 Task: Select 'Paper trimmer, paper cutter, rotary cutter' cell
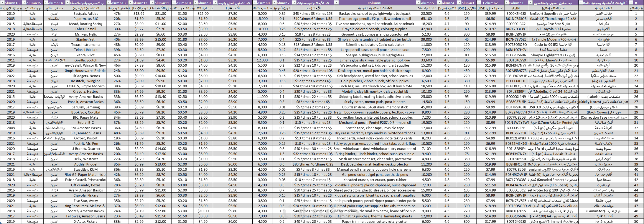coord(374,221)
